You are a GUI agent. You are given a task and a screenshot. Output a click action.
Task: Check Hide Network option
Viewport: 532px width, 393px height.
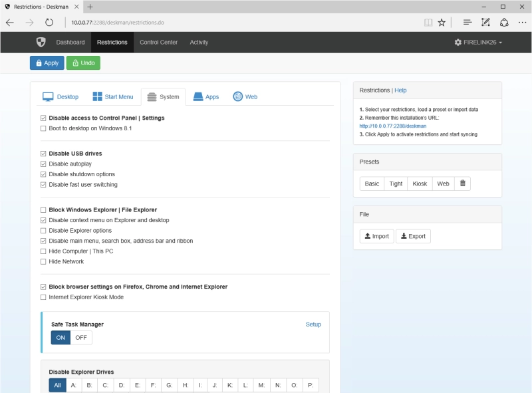pos(43,261)
